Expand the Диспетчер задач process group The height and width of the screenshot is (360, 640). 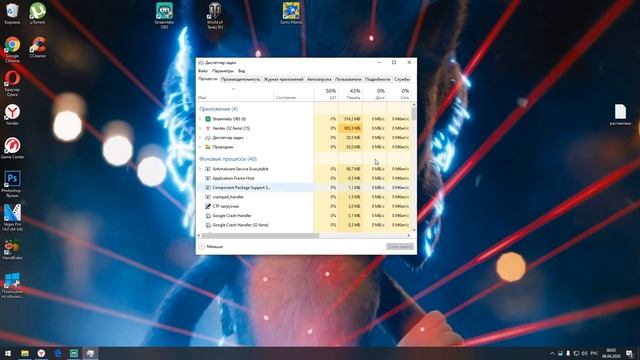pos(200,138)
